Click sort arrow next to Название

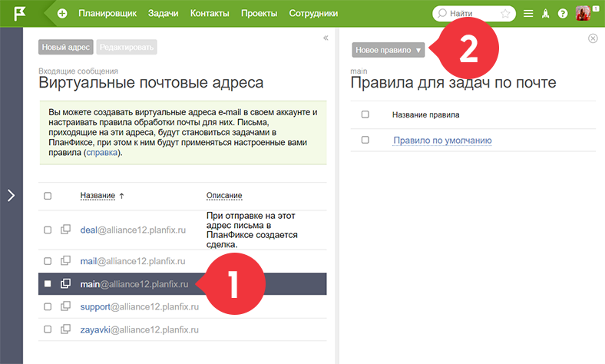(121, 196)
